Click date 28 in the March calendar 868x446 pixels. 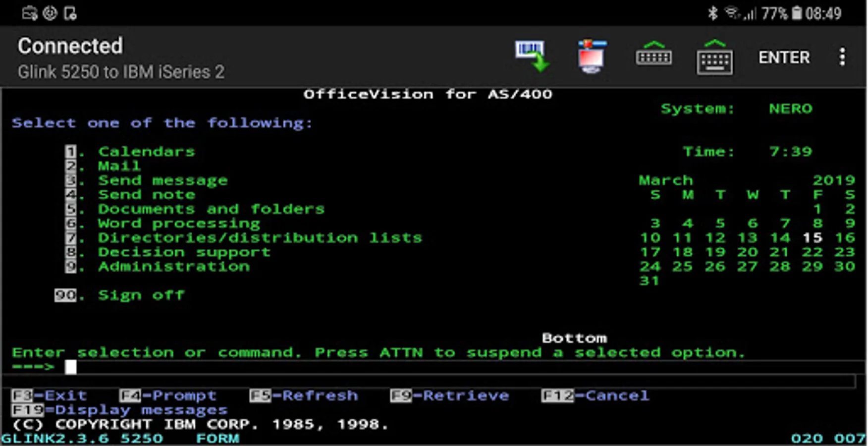780,266
